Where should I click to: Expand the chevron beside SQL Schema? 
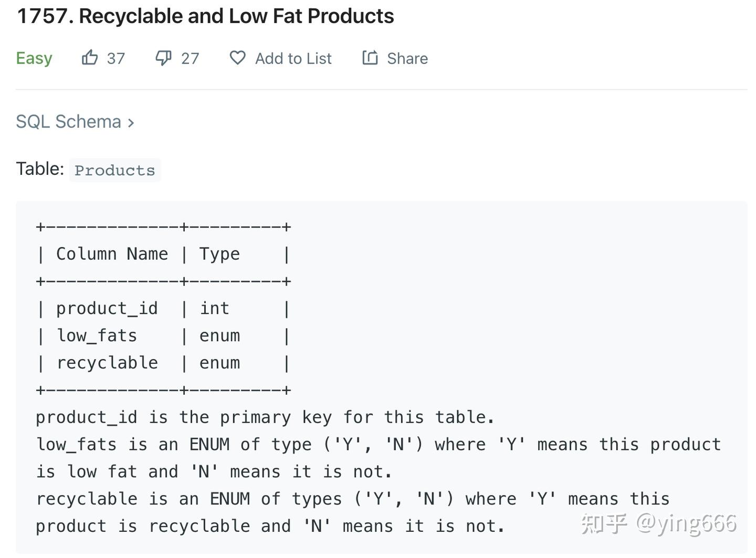(x=131, y=123)
